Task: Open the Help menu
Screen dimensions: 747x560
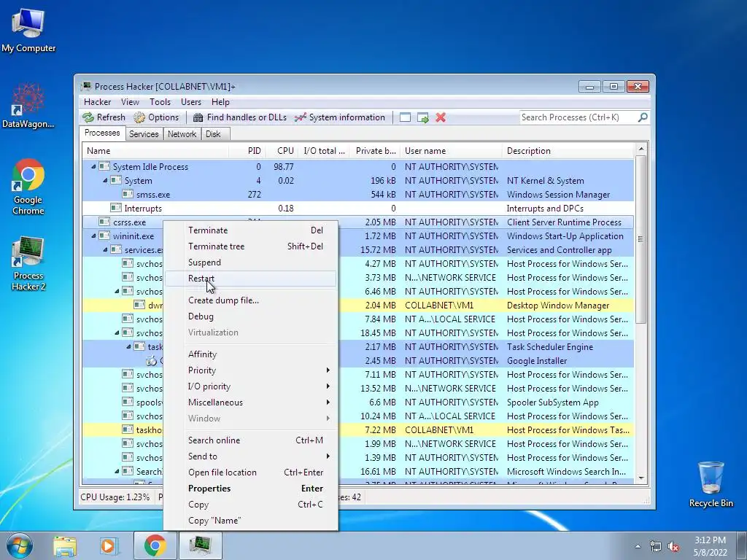Action: pyautogui.click(x=220, y=102)
